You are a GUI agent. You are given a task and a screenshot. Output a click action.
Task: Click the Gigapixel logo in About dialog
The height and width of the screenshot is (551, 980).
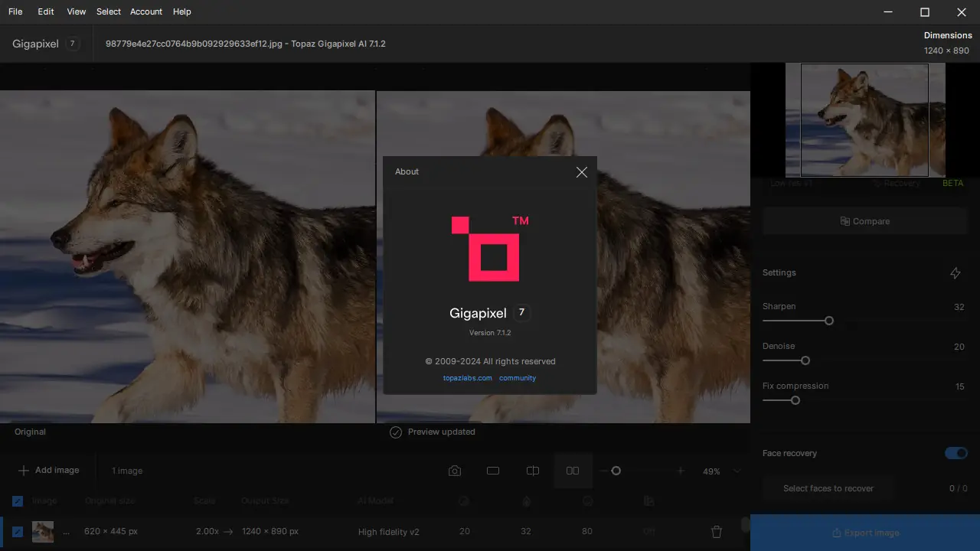(489, 249)
